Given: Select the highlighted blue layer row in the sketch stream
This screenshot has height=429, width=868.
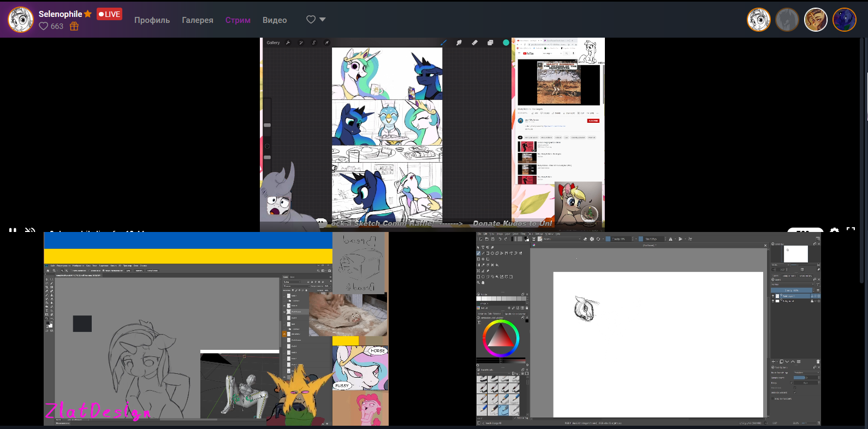Looking at the screenshot, I should [x=794, y=296].
